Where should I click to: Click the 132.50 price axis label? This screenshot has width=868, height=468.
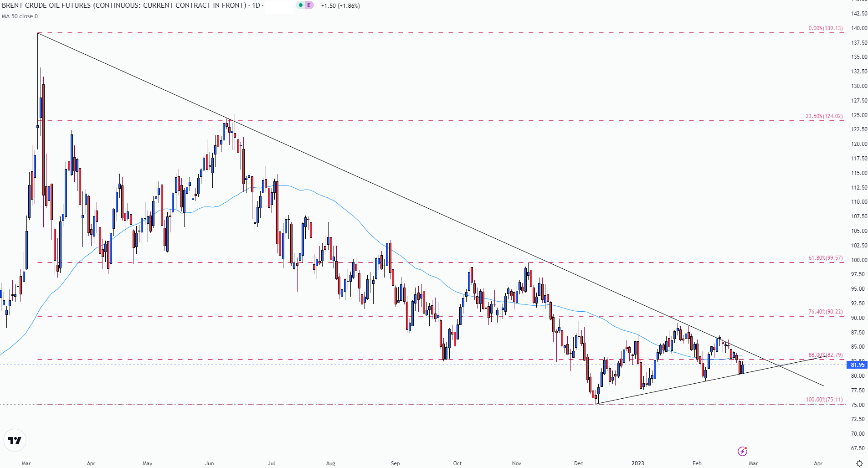[x=859, y=72]
